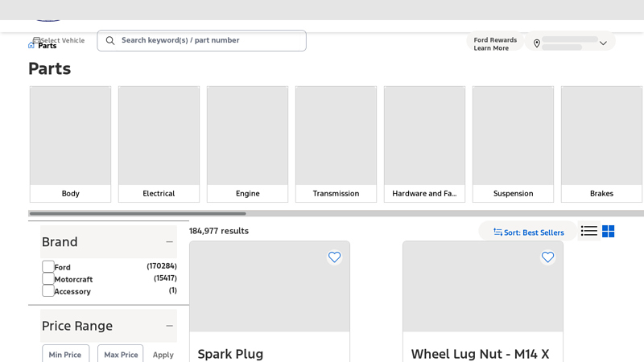644x362 pixels.
Task: Check the Ford brand filter
Action: [48, 266]
